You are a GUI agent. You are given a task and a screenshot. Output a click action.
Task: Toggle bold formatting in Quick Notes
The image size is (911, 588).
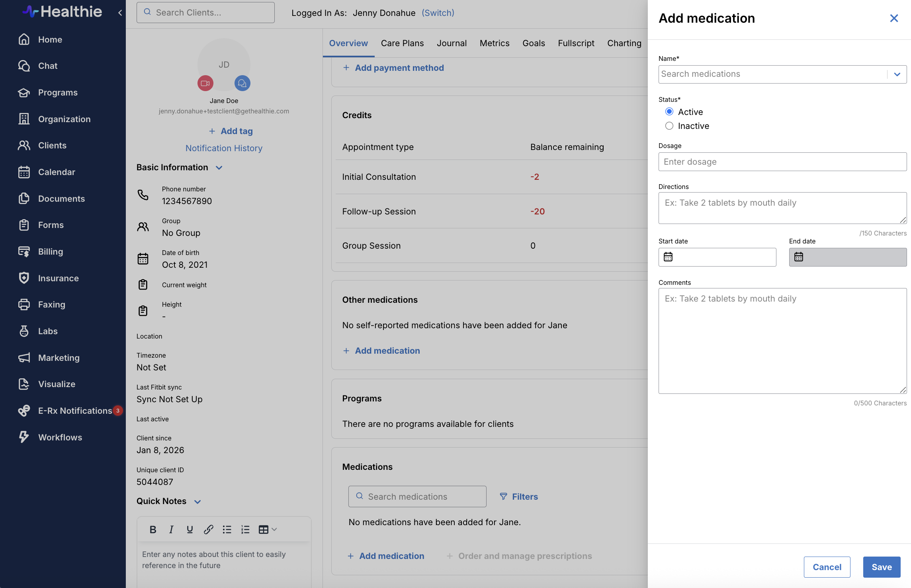[x=153, y=530]
